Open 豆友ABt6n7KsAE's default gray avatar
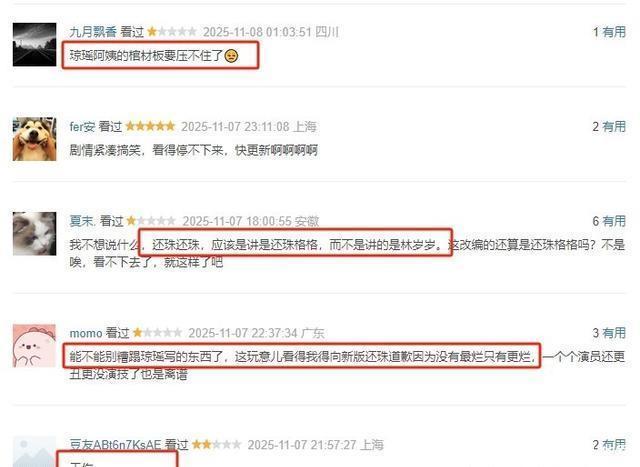Screen dimensions: 640x467 (34, 451)
